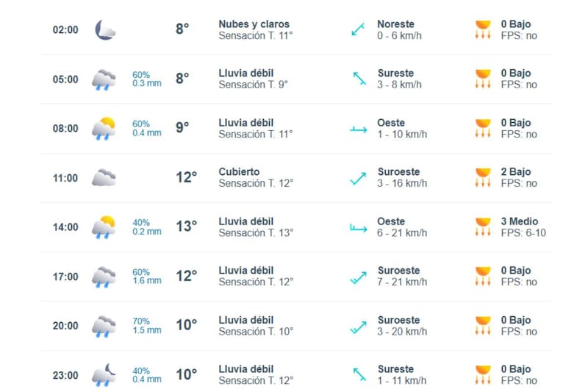The image size is (588, 392).
Task: Click the 'Cubierto' forecast text at 11:00
Action: pos(239,172)
